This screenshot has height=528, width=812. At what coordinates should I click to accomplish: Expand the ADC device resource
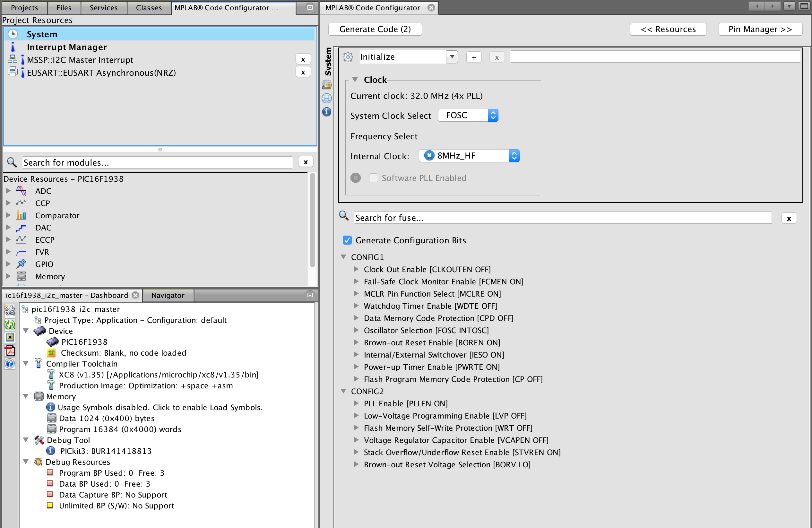(8, 191)
